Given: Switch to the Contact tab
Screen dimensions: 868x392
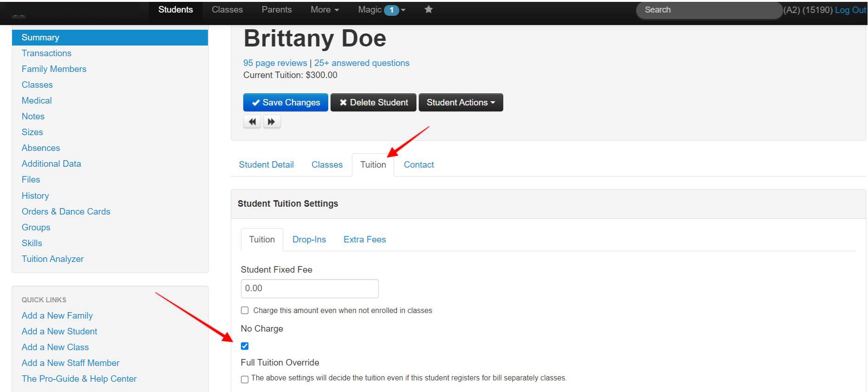Looking at the screenshot, I should point(419,165).
